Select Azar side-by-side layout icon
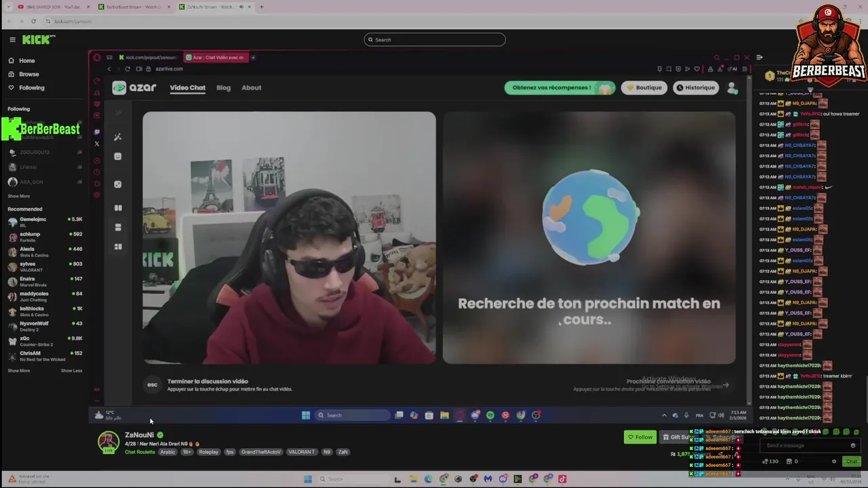This screenshot has width=868, height=488. coord(118,208)
